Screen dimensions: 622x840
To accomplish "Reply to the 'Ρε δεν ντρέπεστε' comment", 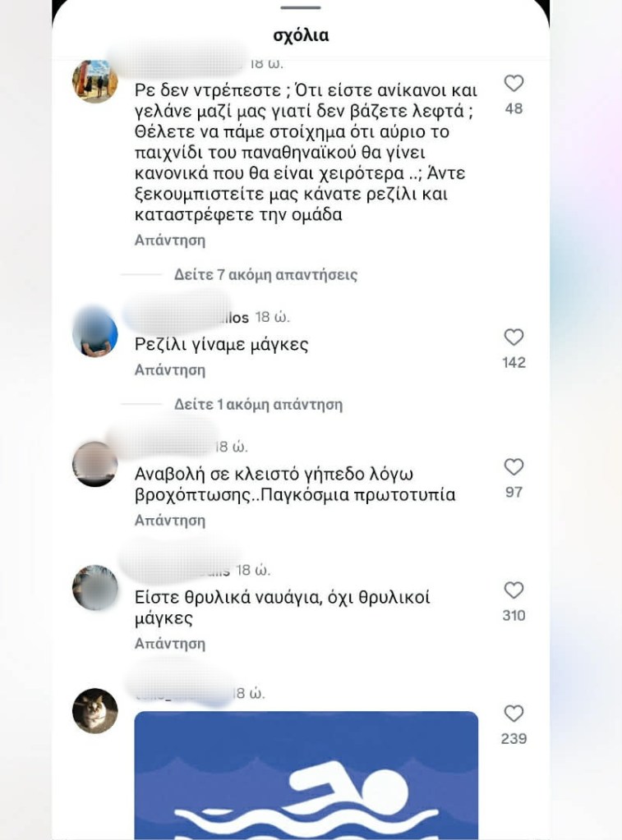I will [170, 240].
